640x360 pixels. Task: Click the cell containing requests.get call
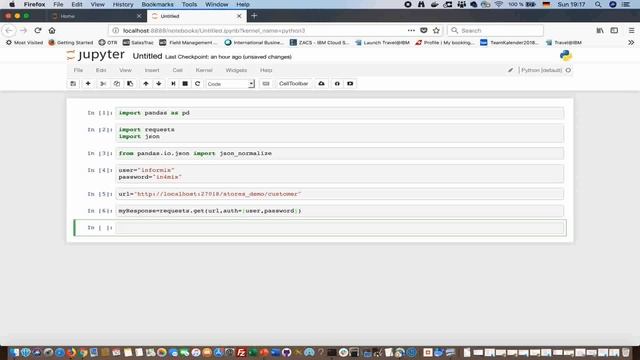(x=340, y=211)
